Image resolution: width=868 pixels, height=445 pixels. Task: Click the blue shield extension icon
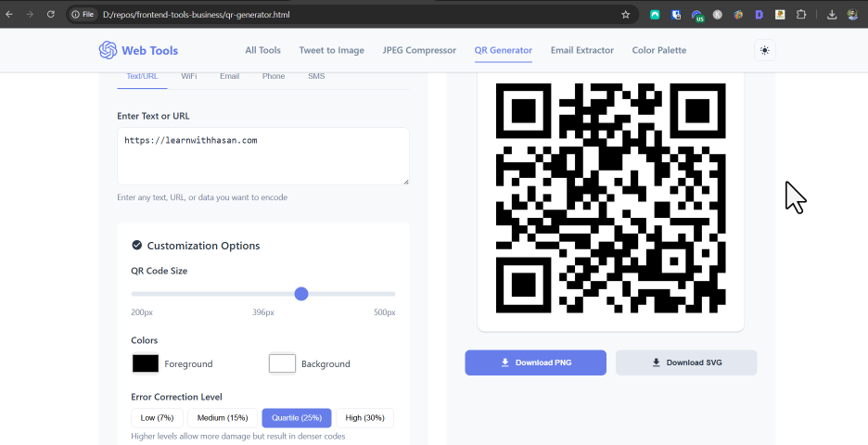point(676,15)
